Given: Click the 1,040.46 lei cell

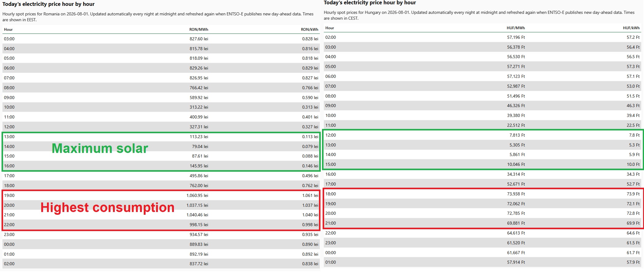Looking at the screenshot, I should coord(197,215).
